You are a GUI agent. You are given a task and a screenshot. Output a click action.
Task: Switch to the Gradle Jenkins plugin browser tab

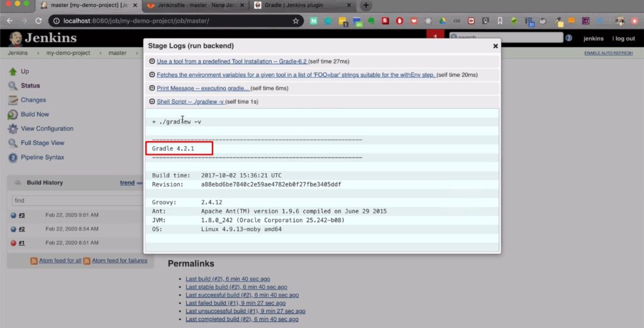click(x=302, y=5)
